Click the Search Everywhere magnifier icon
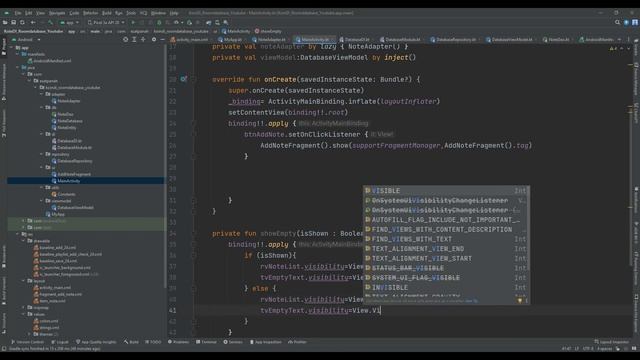The height and width of the screenshot is (360, 640). (618, 22)
